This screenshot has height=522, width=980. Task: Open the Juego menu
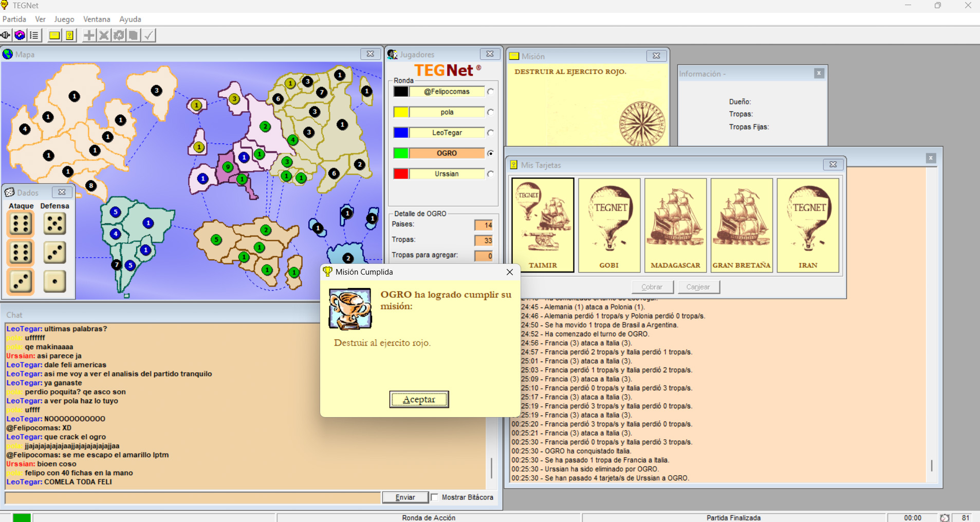tap(64, 19)
